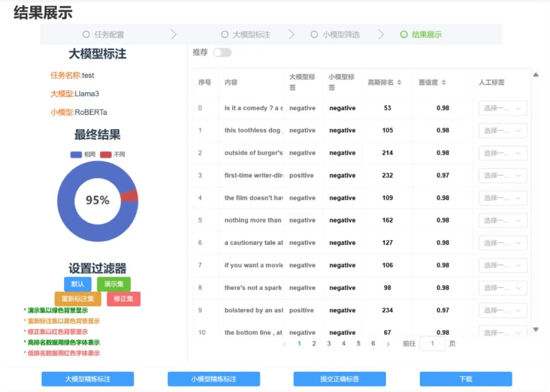550x392 pixels.
Task: Open 人工标签 dropdown for row 9
Action: click(503, 310)
